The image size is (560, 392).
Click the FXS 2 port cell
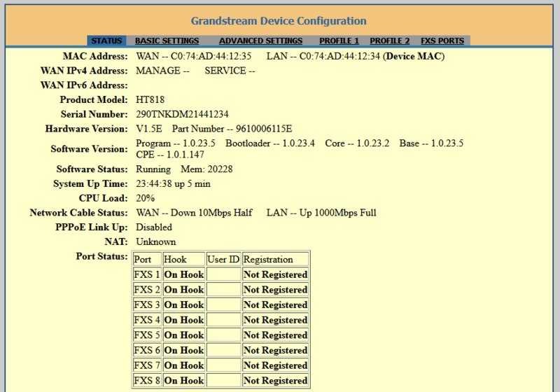147,290
